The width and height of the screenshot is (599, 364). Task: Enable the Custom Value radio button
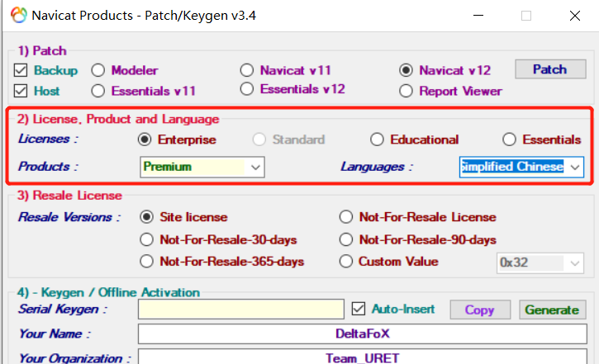[346, 262]
